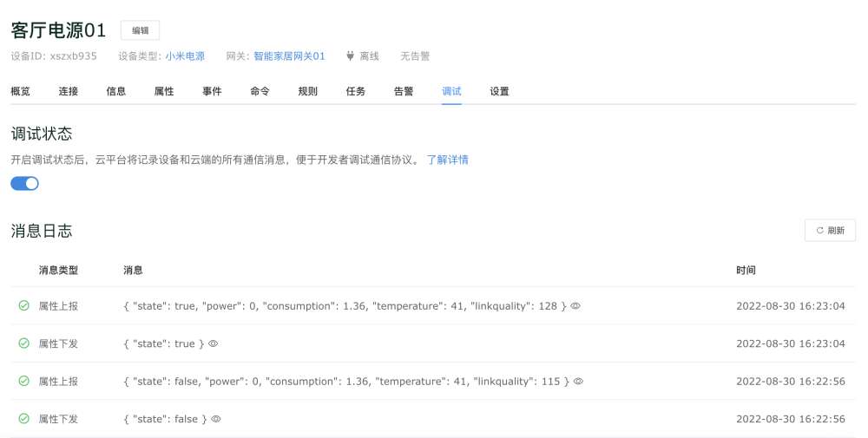Click success check icon of 16:23:04 属性上报 row
Viewport: 868px width, 438px height.
point(23,305)
